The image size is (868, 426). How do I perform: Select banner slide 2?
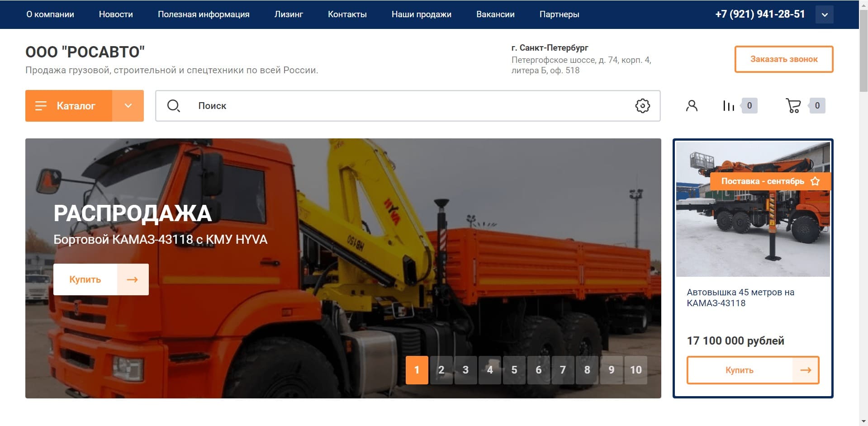pos(441,370)
